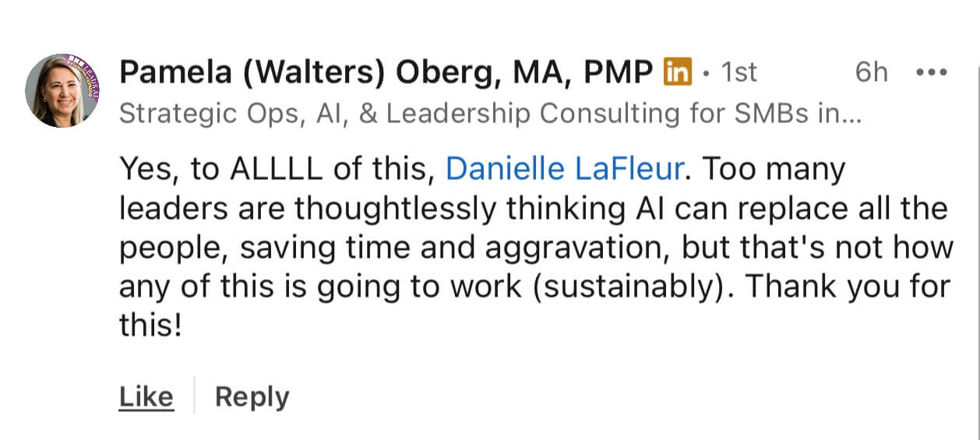Screen dimensions: 980x440
Task: Click the '(sustainably)' word in the comment
Action: click(629, 287)
